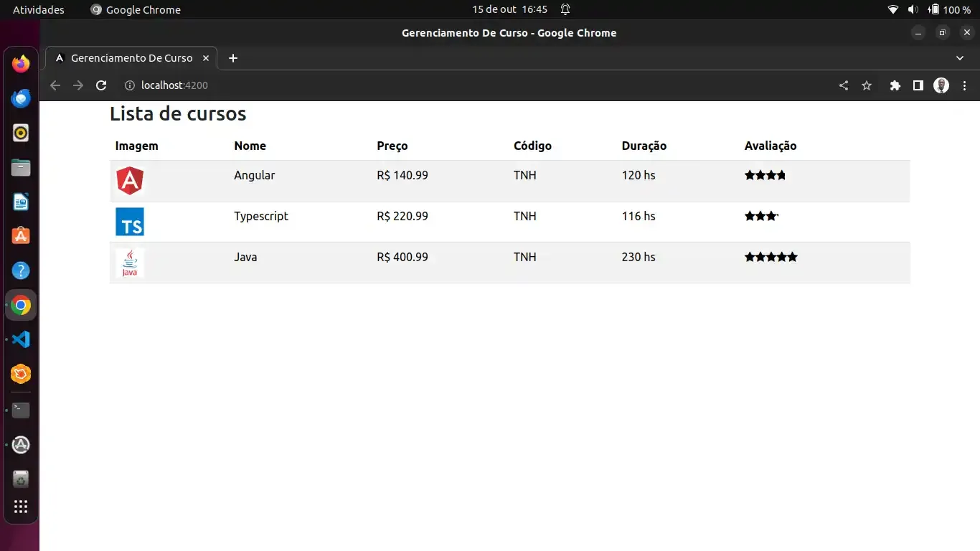
Task: Open notifications bell in top bar
Action: (x=565, y=9)
